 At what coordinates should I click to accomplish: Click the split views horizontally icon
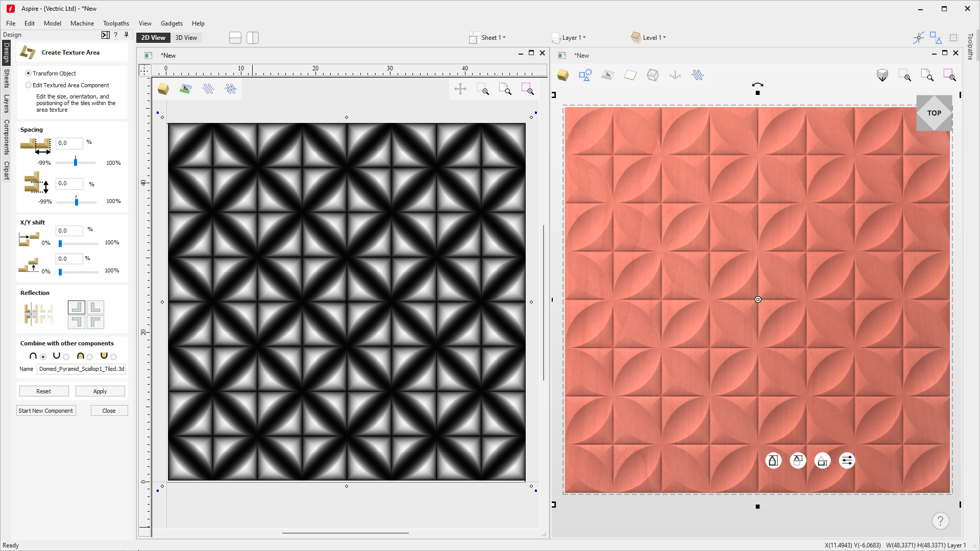click(235, 38)
